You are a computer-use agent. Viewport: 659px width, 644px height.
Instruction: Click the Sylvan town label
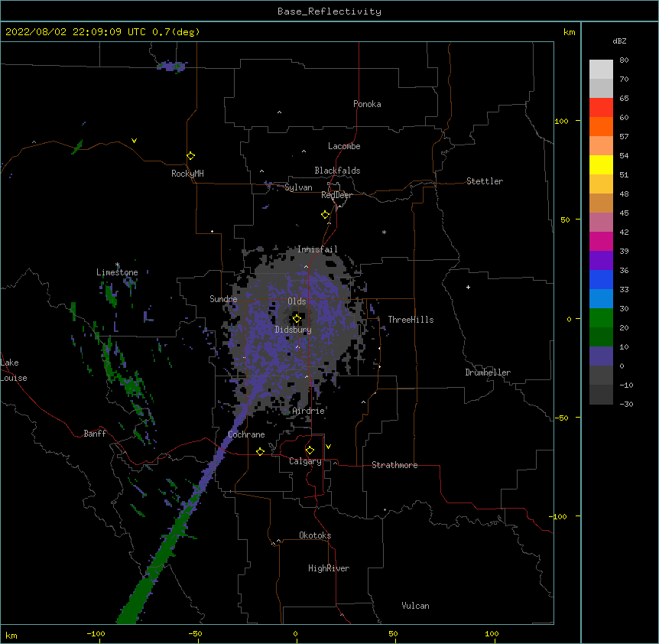click(298, 187)
